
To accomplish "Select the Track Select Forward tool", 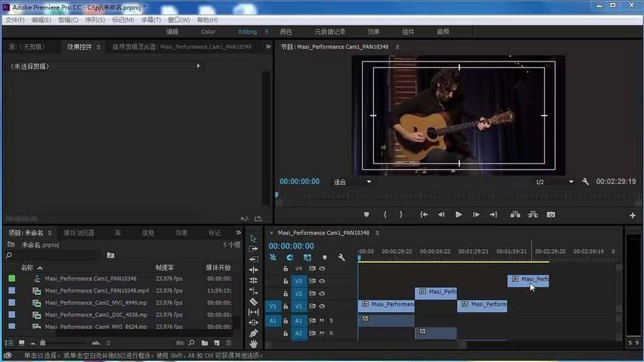I will pyautogui.click(x=253, y=249).
